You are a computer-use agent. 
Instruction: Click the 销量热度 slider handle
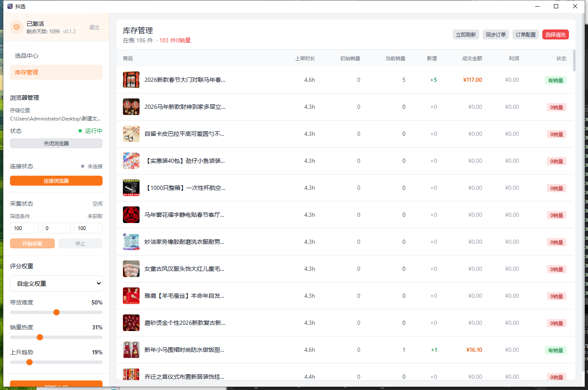(x=40, y=337)
